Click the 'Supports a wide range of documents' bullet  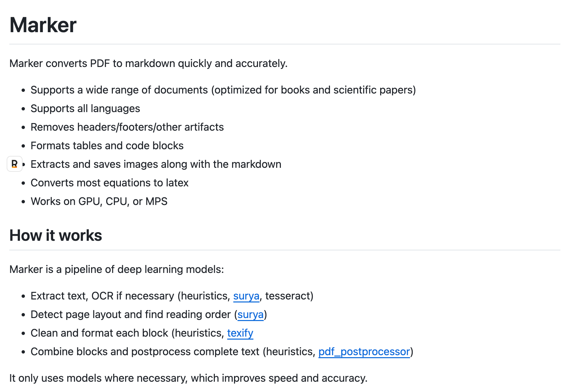pyautogui.click(x=223, y=90)
